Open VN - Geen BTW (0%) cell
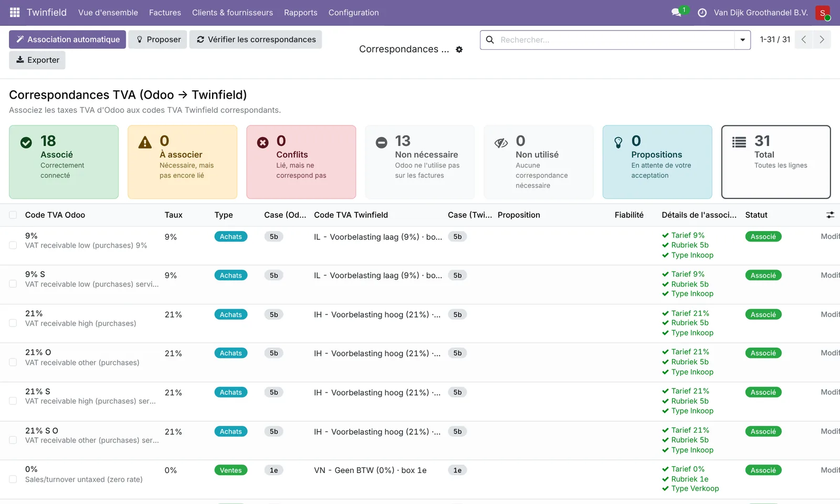The height and width of the screenshot is (504, 840). coord(370,470)
